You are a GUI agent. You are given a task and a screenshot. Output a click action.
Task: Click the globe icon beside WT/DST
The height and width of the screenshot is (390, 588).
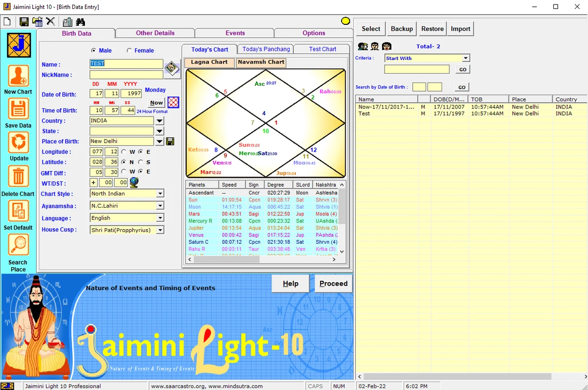tap(134, 182)
